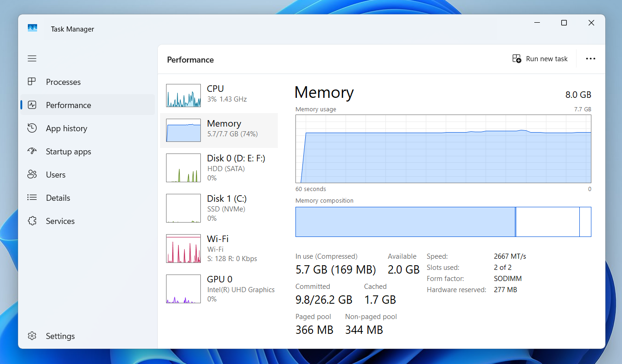Screen dimensions: 622x364
Task: Open the Users people icon
Action: (32, 175)
